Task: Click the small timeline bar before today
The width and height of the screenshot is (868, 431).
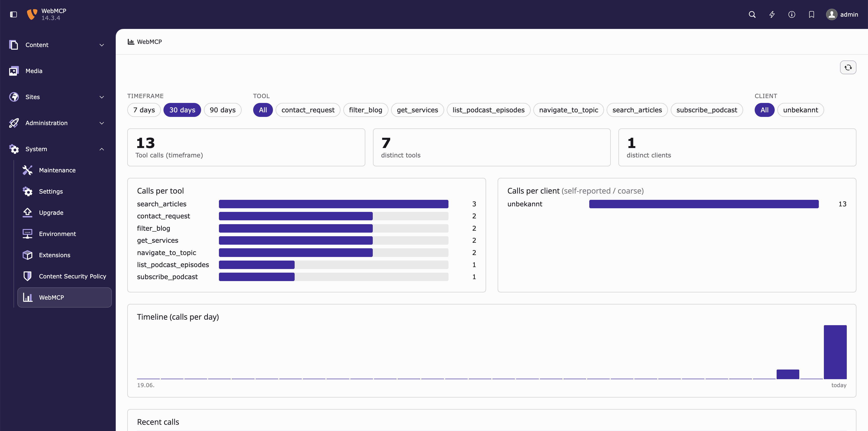Action: (788, 374)
